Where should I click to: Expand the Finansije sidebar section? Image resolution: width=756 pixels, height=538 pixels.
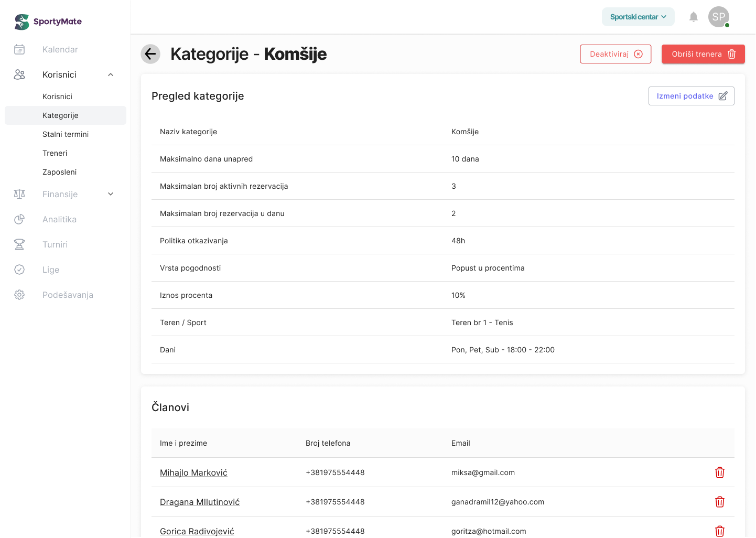coord(111,194)
